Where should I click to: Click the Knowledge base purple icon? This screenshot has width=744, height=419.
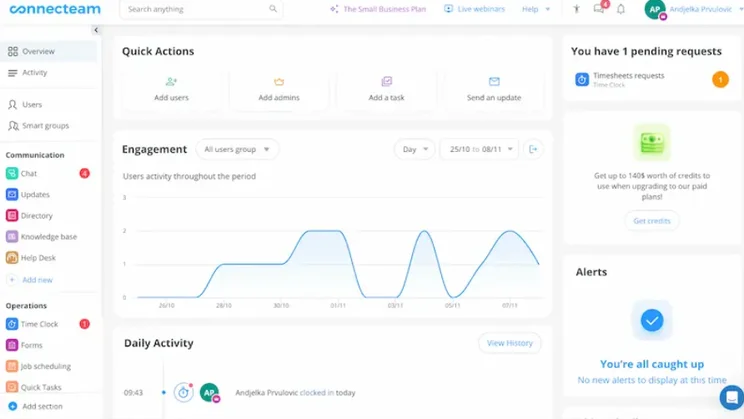point(12,236)
